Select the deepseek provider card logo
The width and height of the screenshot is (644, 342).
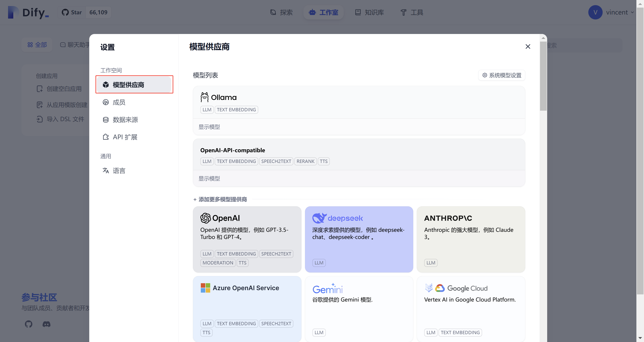pos(337,218)
